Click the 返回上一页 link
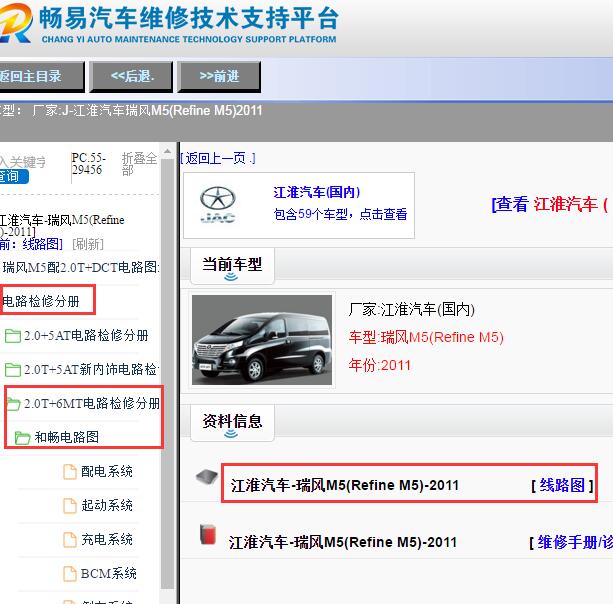613x604 pixels. click(218, 158)
